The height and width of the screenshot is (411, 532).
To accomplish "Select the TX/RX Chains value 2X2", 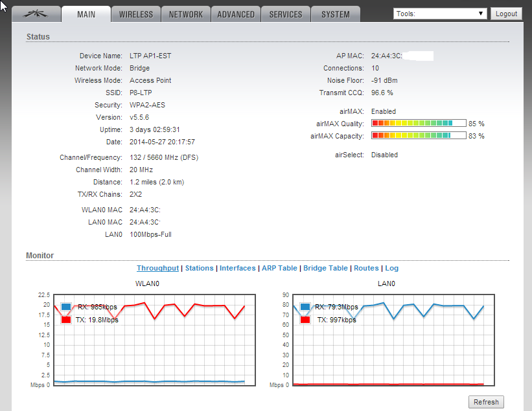I will pos(135,194).
